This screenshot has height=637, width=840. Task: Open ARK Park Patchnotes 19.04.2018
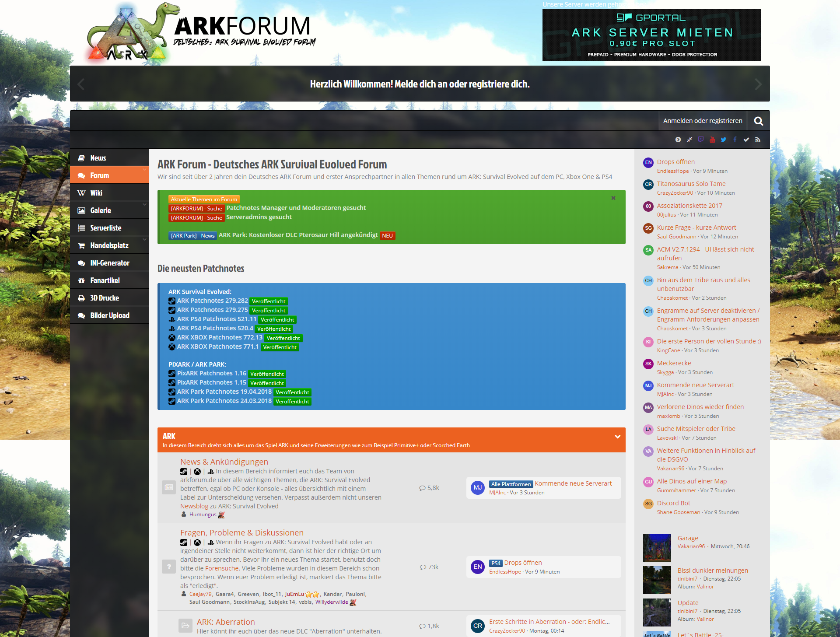[x=224, y=392]
